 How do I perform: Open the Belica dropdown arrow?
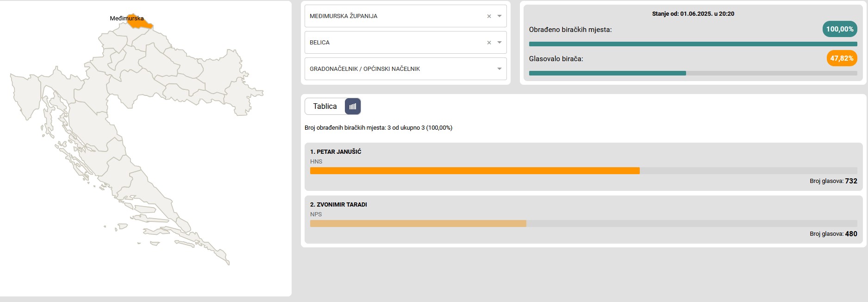pos(500,43)
